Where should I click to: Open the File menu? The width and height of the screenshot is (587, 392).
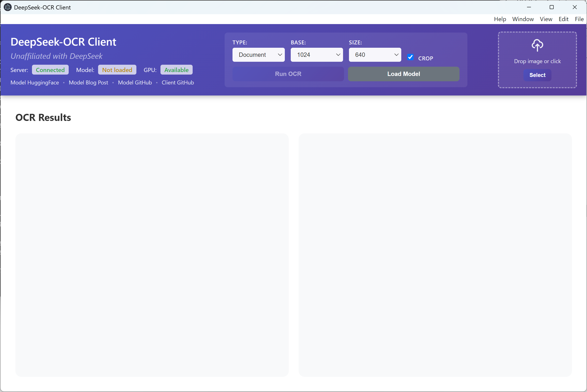coord(579,19)
